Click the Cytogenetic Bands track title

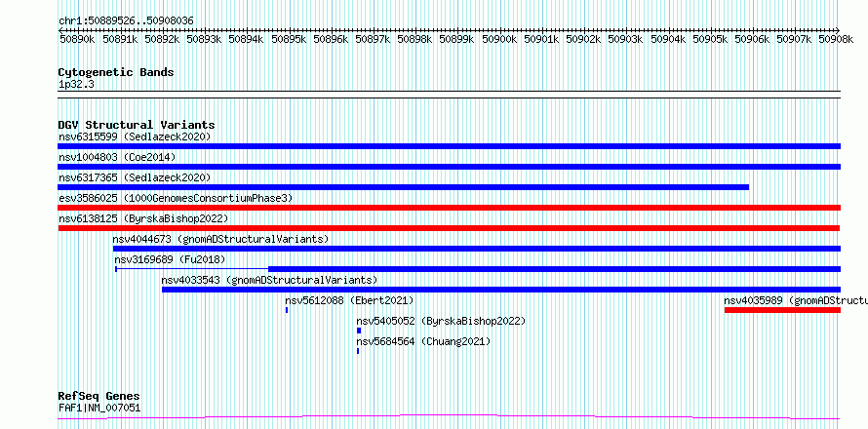click(116, 72)
